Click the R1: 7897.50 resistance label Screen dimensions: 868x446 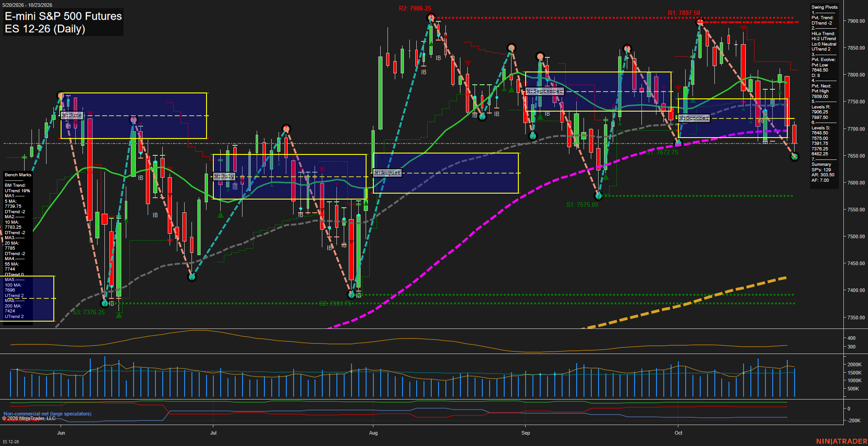684,13
